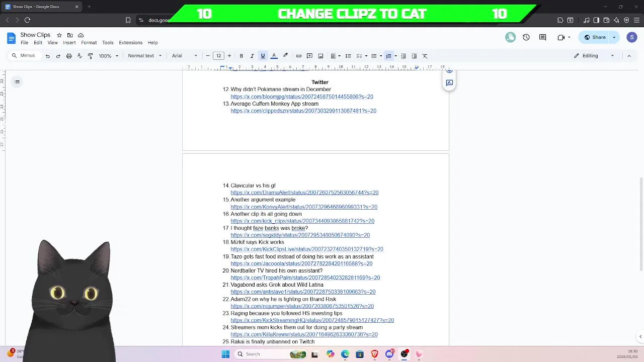Open the bloomjpg x.com link

302,97
